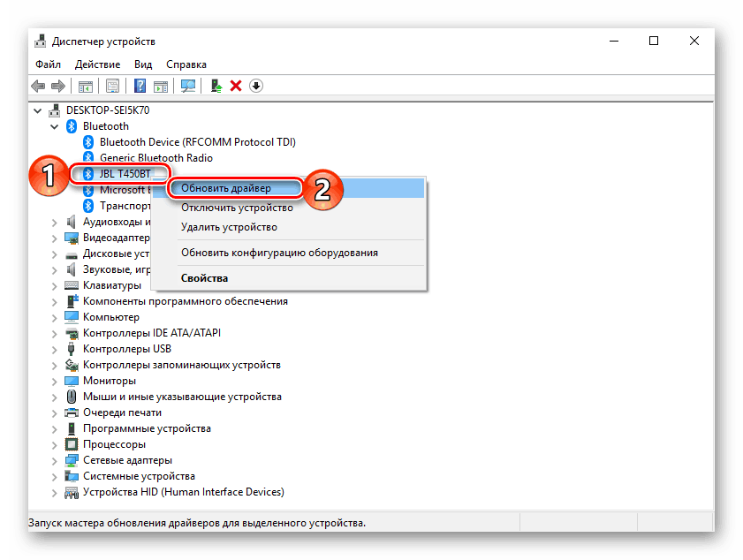
Task: Select the Очереди печати row
Action: tap(122, 412)
